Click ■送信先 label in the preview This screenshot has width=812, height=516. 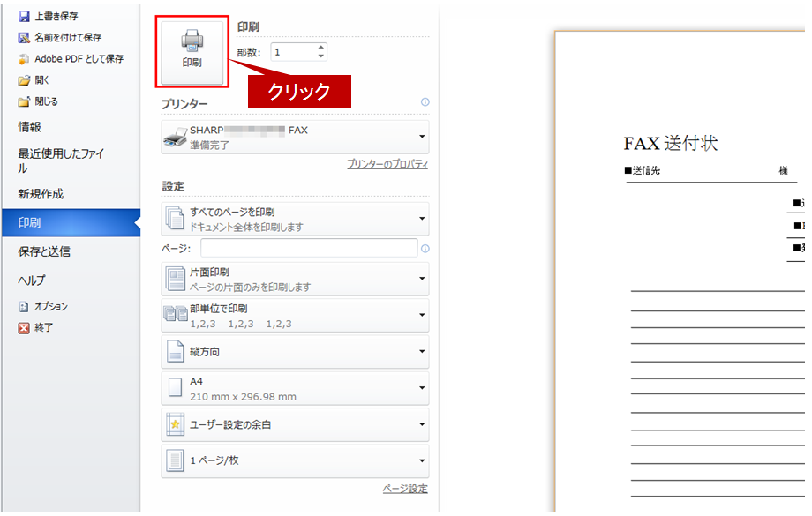[643, 171]
